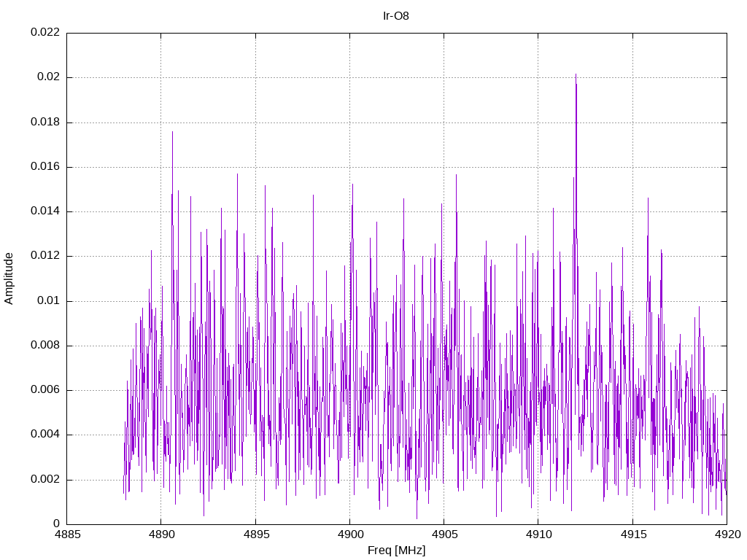Click the 4915 x-axis tick label
Viewport: 747px width, 560px height.
(632, 534)
